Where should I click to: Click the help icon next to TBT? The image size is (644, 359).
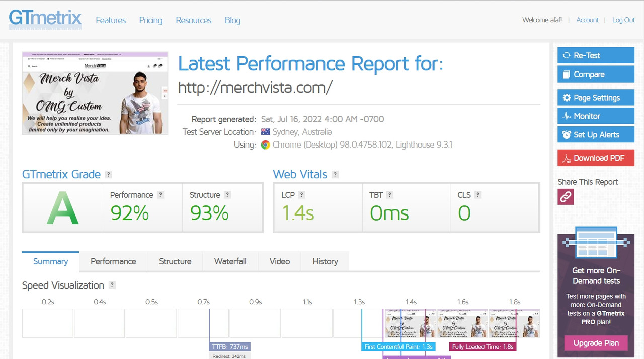point(389,195)
